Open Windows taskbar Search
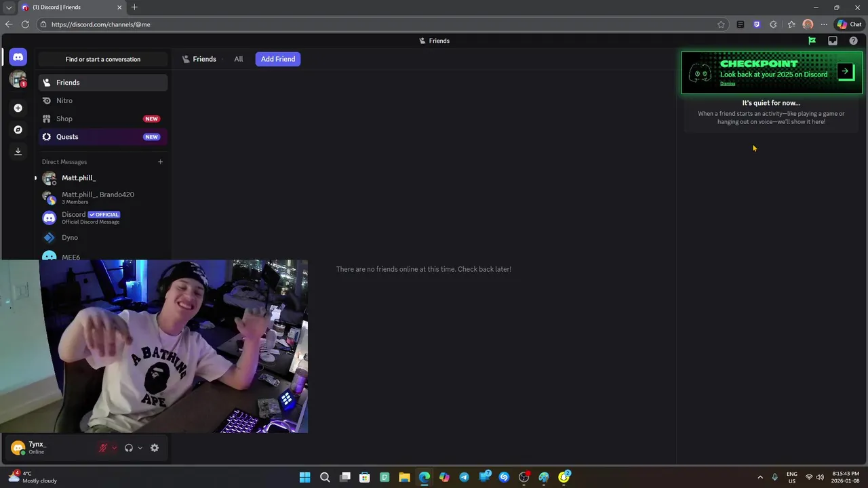This screenshot has height=488, width=868. (x=325, y=477)
